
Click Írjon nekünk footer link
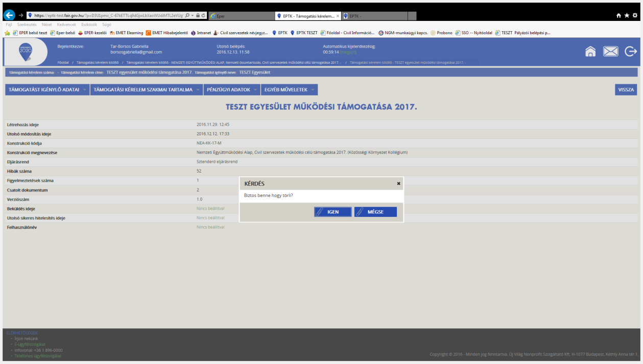pos(26,338)
